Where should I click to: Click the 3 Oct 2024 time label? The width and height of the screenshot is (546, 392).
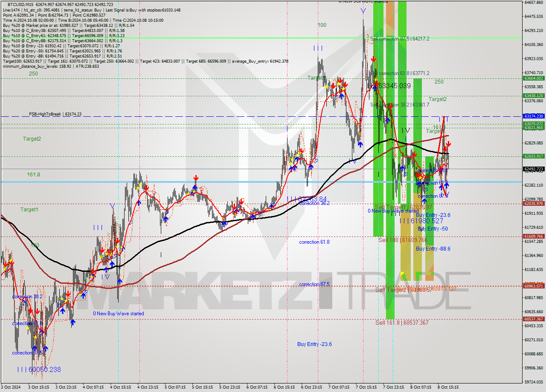(x=11, y=387)
